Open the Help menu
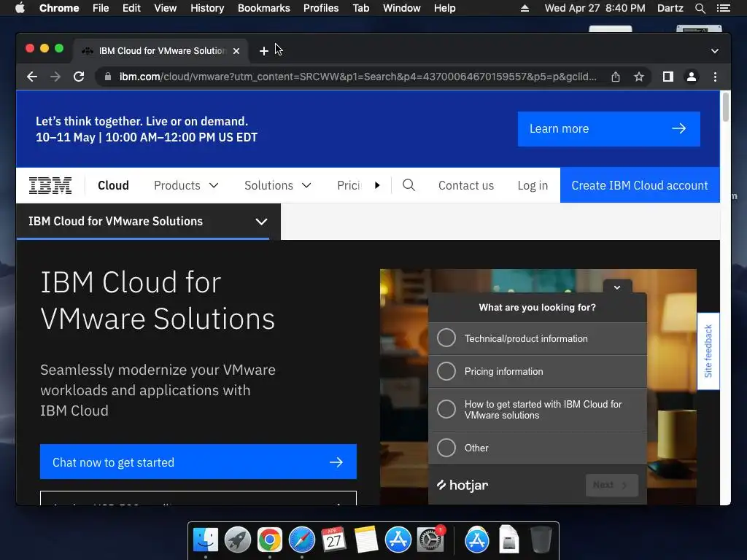 (x=444, y=8)
